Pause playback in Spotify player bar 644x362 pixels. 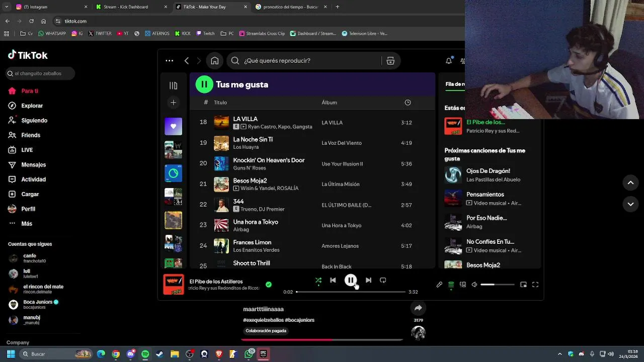pyautogui.click(x=351, y=280)
